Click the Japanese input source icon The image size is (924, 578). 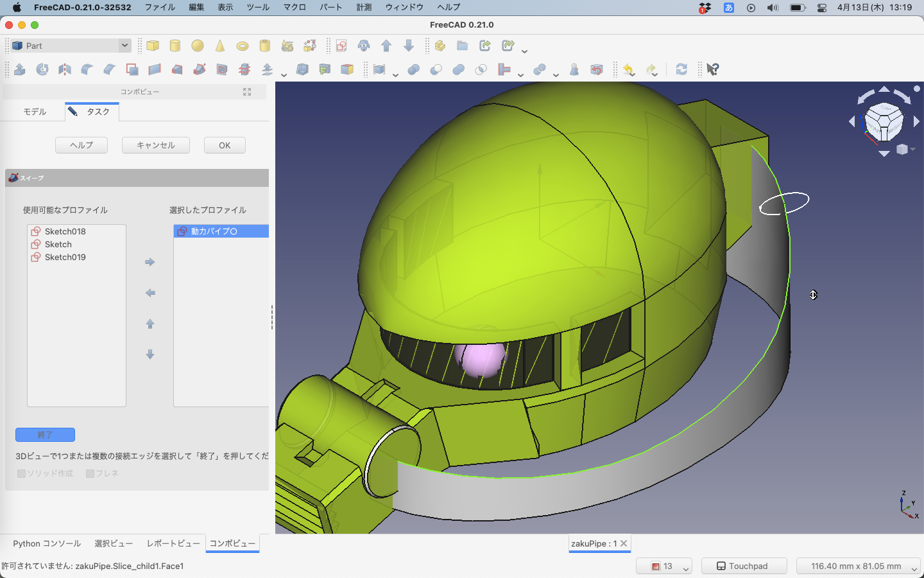point(729,7)
